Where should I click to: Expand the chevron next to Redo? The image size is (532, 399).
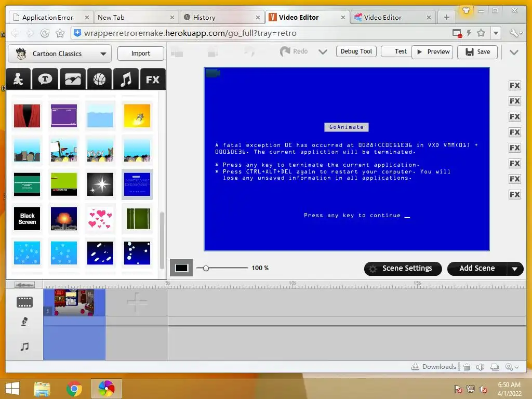(x=323, y=52)
